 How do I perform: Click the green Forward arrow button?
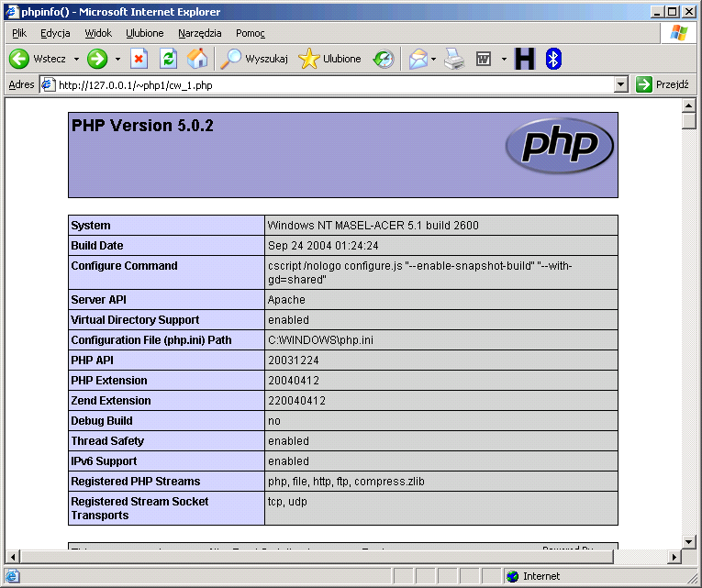tap(97, 59)
